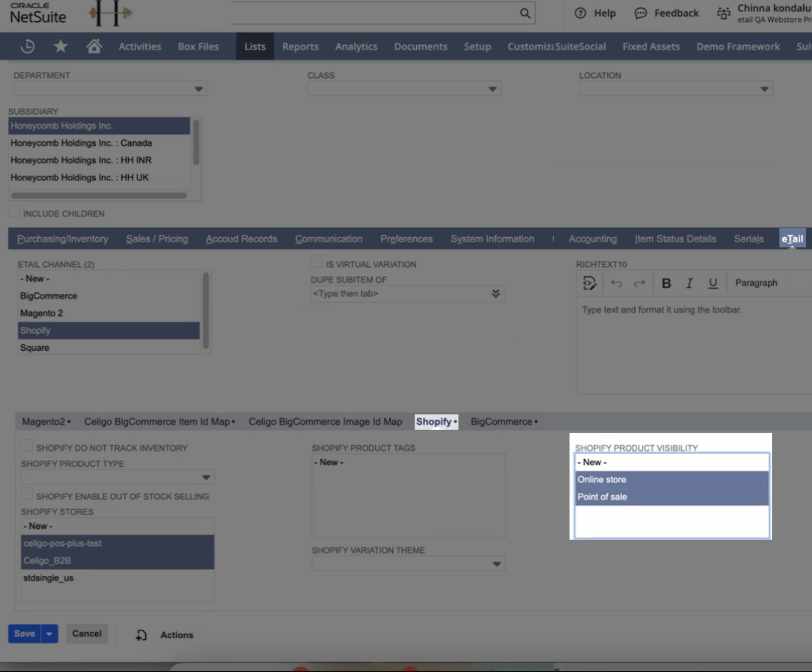
Task: Select Online store in Product Visibility
Action: click(x=672, y=480)
